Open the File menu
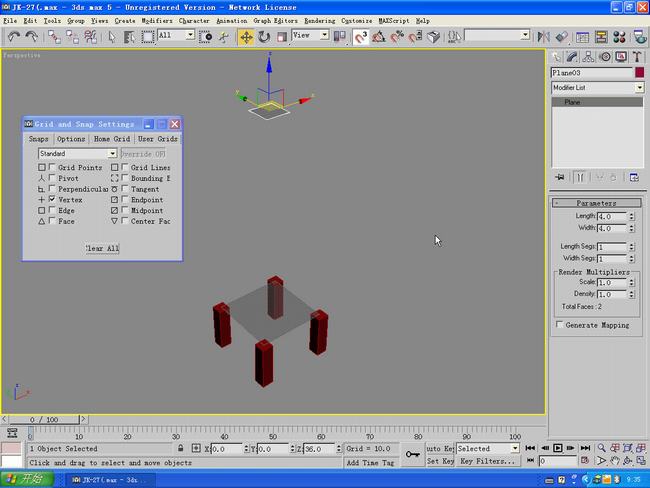650x488 pixels. [x=10, y=20]
